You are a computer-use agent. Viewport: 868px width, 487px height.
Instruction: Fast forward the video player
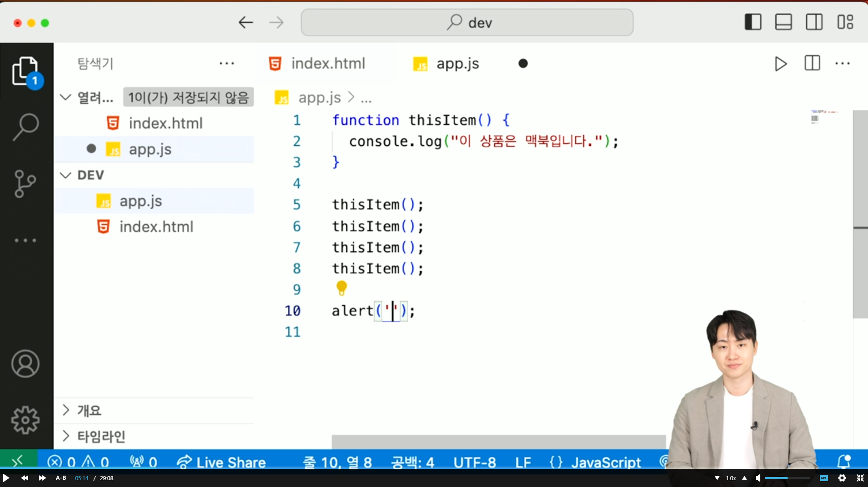click(42, 478)
